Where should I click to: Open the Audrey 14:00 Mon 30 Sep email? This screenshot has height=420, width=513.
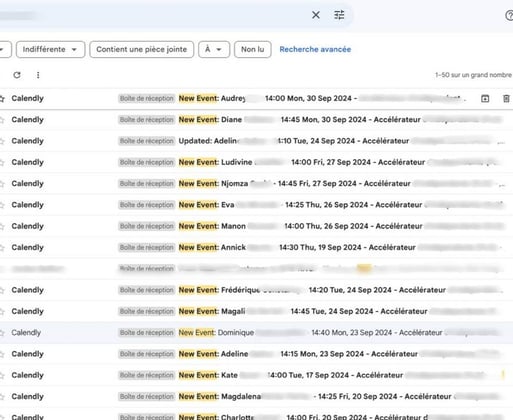[x=256, y=98]
